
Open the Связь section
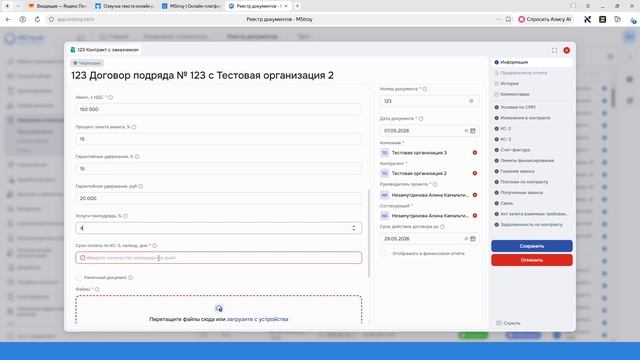point(506,203)
